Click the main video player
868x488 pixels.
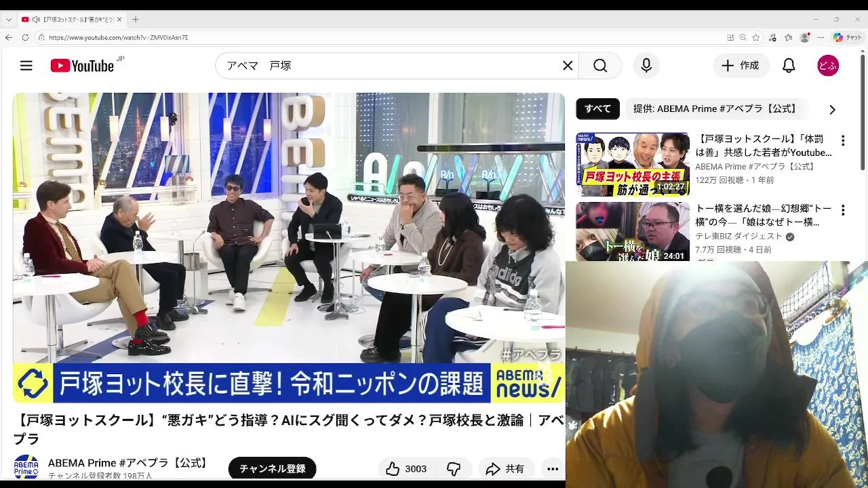coord(289,248)
